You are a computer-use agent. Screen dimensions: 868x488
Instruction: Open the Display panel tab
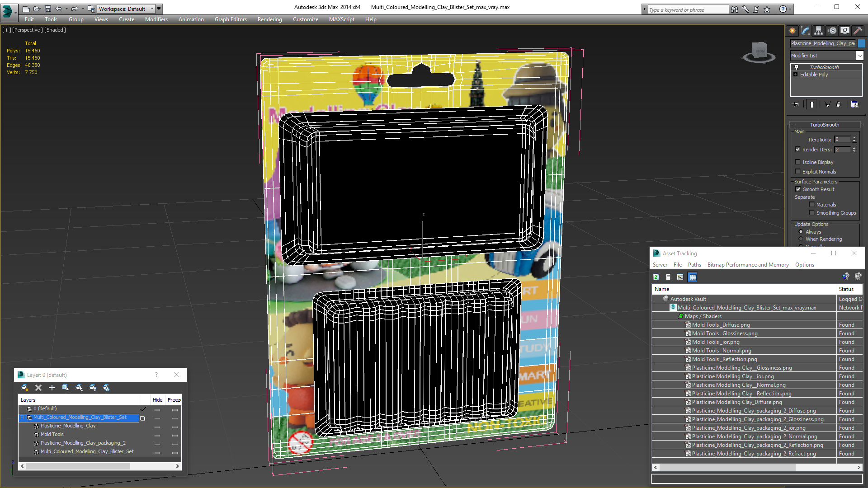(x=845, y=31)
